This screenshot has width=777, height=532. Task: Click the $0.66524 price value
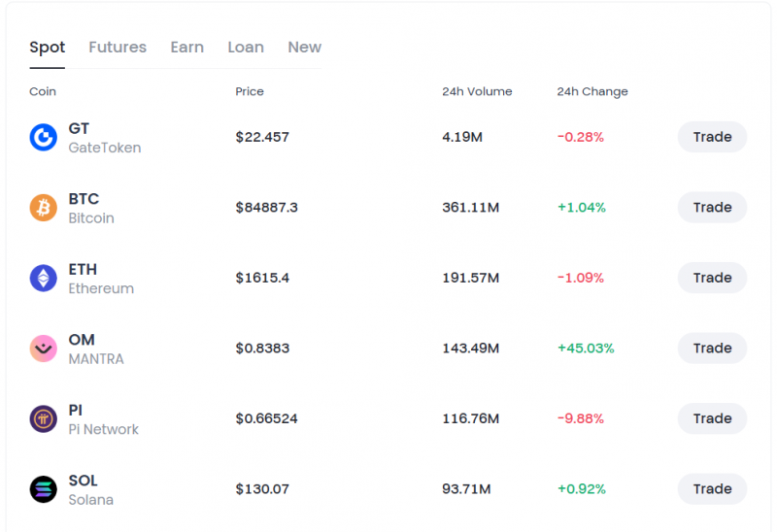click(266, 418)
